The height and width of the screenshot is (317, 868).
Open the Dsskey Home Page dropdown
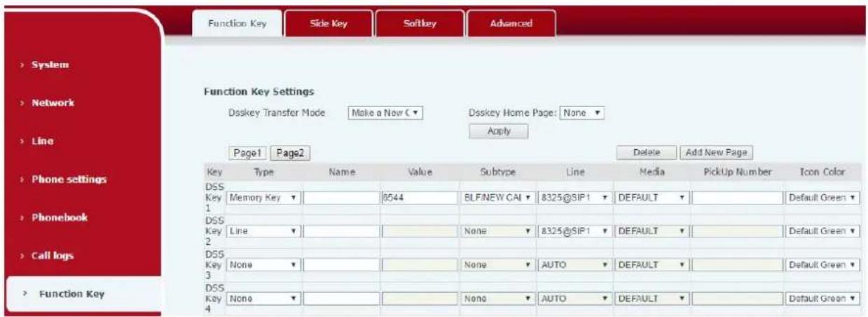point(583,113)
